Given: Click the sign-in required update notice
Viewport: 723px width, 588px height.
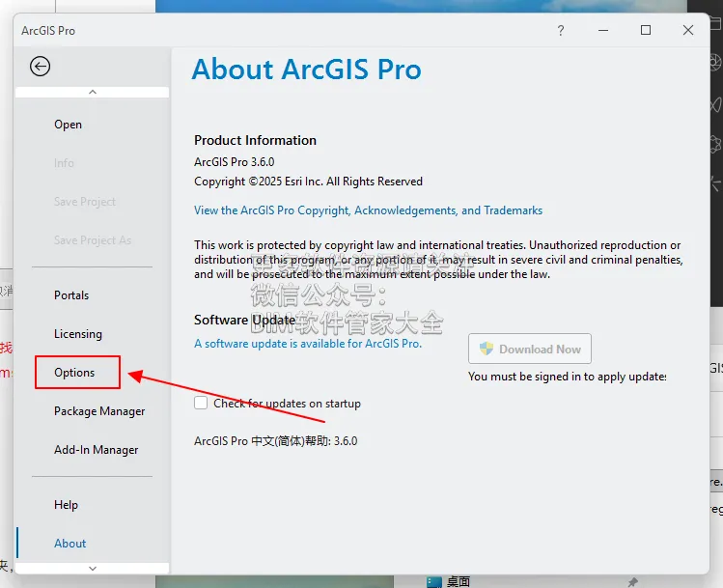Looking at the screenshot, I should [x=568, y=377].
